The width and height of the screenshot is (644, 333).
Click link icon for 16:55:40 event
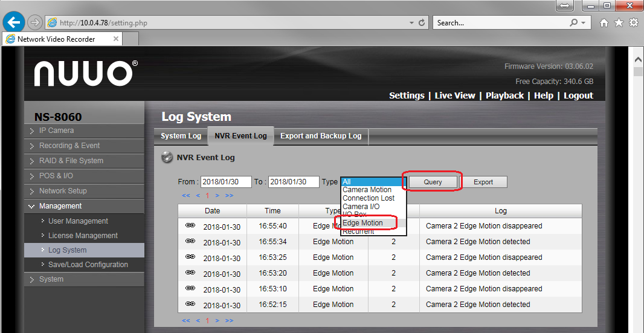(190, 225)
